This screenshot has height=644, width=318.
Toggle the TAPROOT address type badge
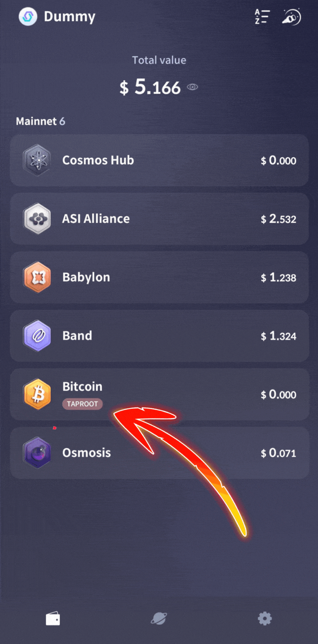82,404
